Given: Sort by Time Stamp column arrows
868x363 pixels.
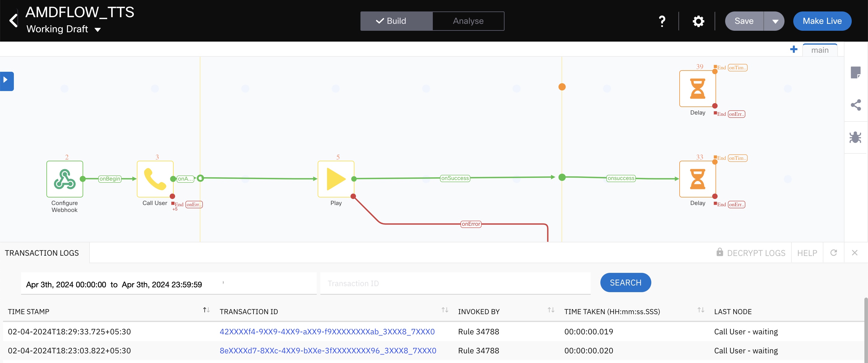Looking at the screenshot, I should pyautogui.click(x=206, y=310).
